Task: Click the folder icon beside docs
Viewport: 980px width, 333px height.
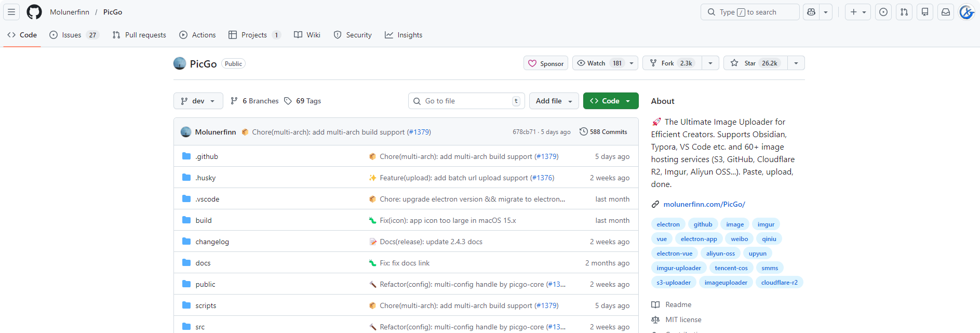Action: pos(186,262)
